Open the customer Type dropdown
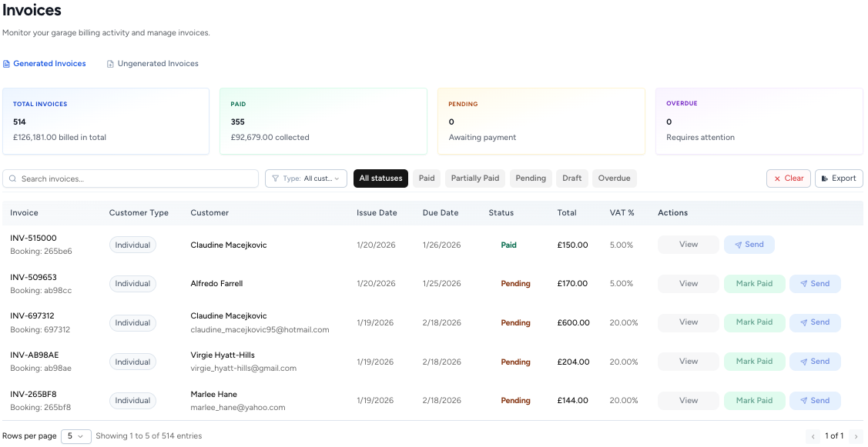 306,178
